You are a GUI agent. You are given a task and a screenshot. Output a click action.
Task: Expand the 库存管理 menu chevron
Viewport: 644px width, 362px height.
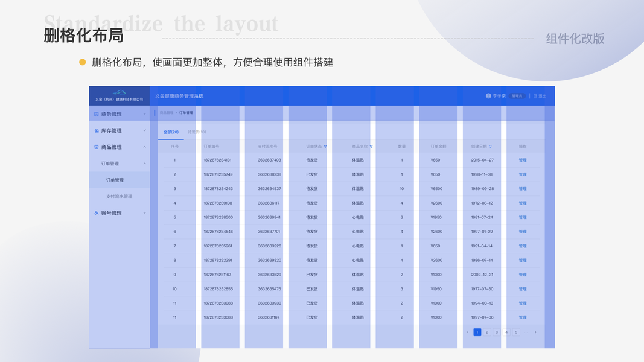pyautogui.click(x=145, y=130)
